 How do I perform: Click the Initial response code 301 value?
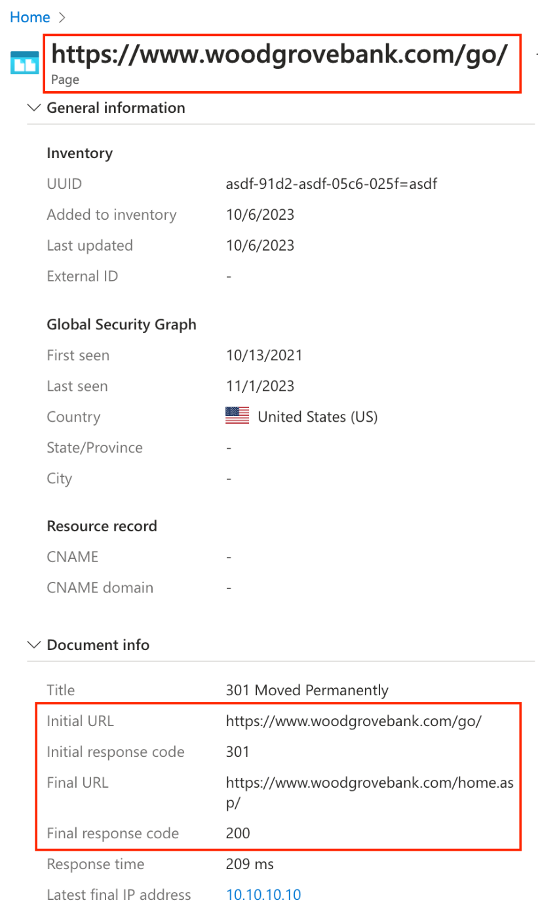click(x=237, y=751)
